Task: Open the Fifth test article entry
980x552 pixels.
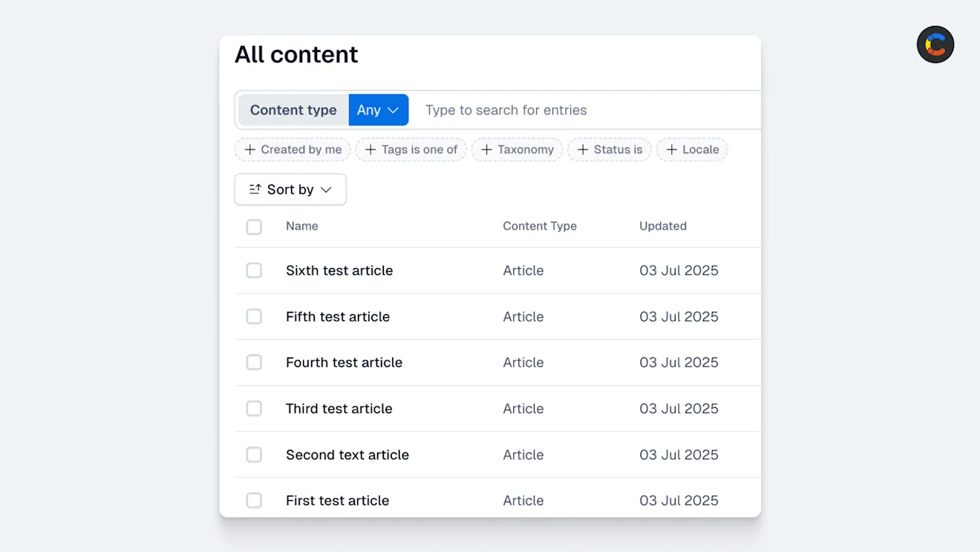Action: click(x=338, y=316)
